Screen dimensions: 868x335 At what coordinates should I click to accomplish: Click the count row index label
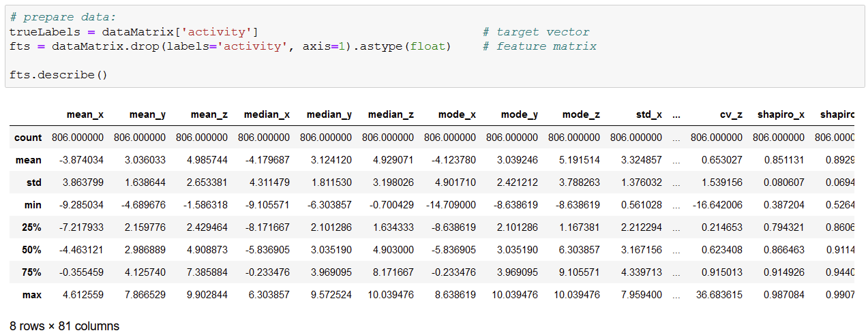tap(28, 138)
